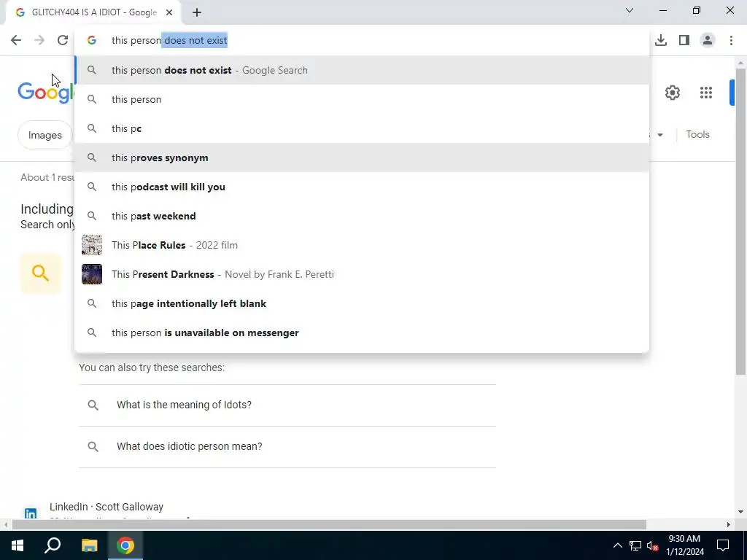Open the Google apps grid

click(706, 93)
